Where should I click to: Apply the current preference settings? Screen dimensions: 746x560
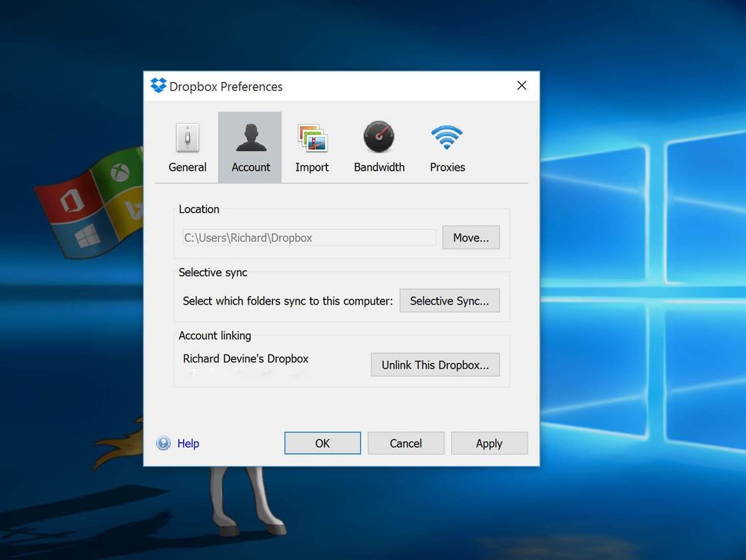489,443
